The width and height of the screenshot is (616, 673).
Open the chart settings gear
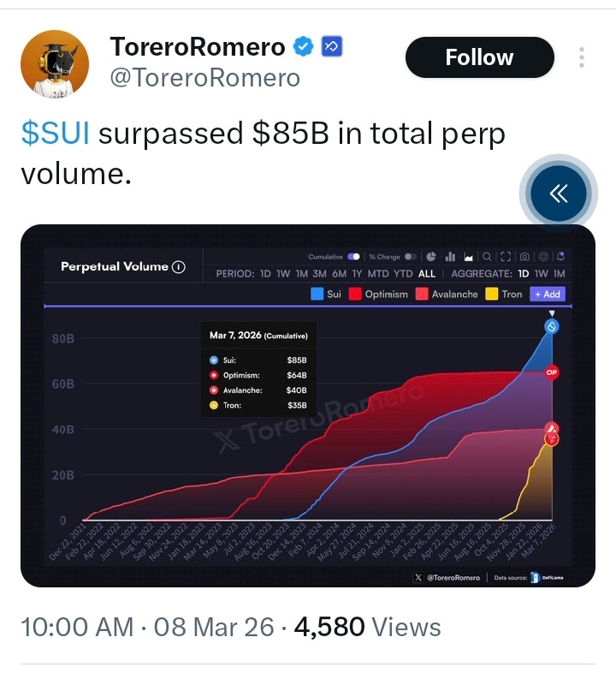pos(542,256)
